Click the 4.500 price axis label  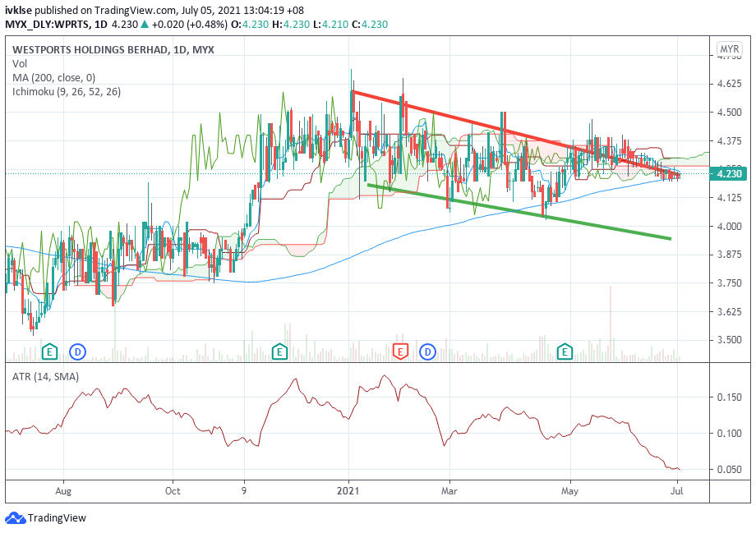coord(729,113)
